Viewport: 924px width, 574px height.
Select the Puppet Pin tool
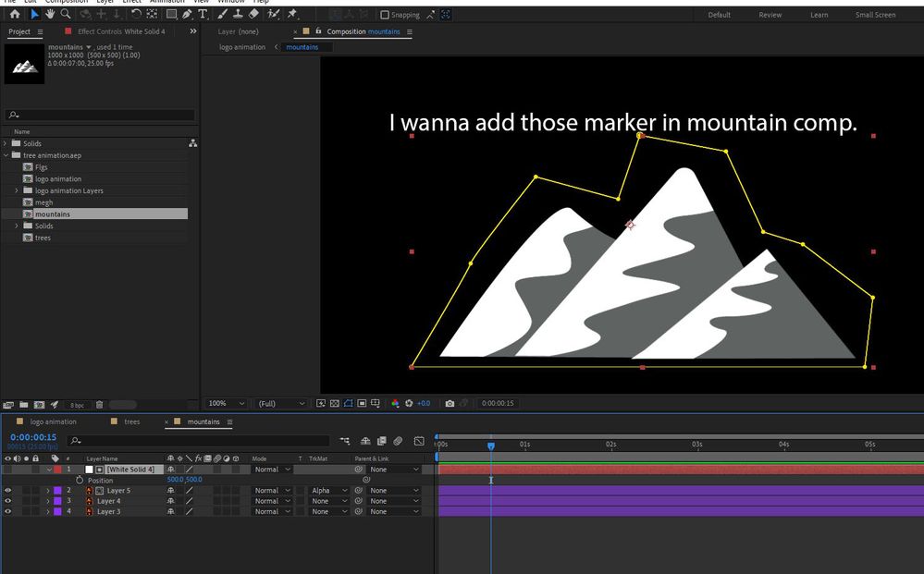[x=292, y=14]
